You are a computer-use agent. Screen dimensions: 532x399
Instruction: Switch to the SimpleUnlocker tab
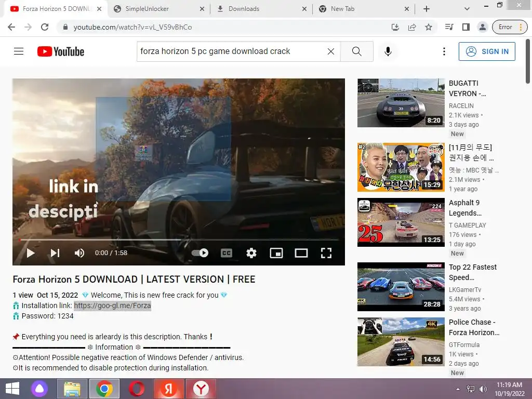click(147, 9)
